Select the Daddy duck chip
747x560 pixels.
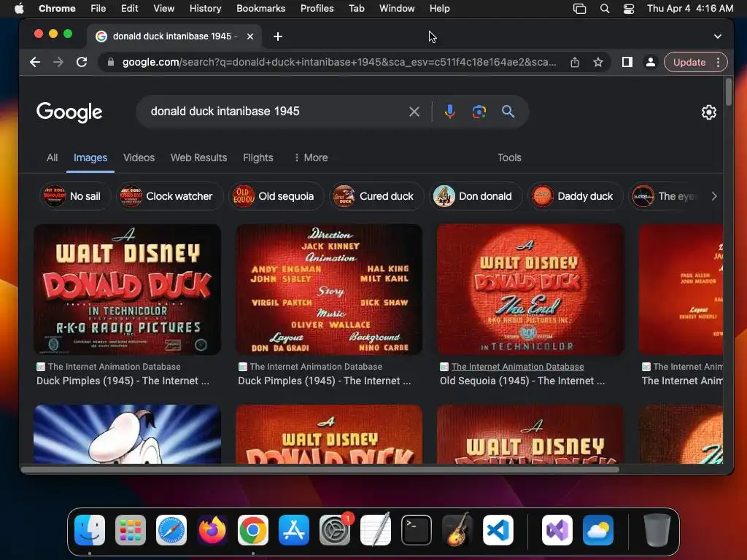pyautogui.click(x=575, y=196)
